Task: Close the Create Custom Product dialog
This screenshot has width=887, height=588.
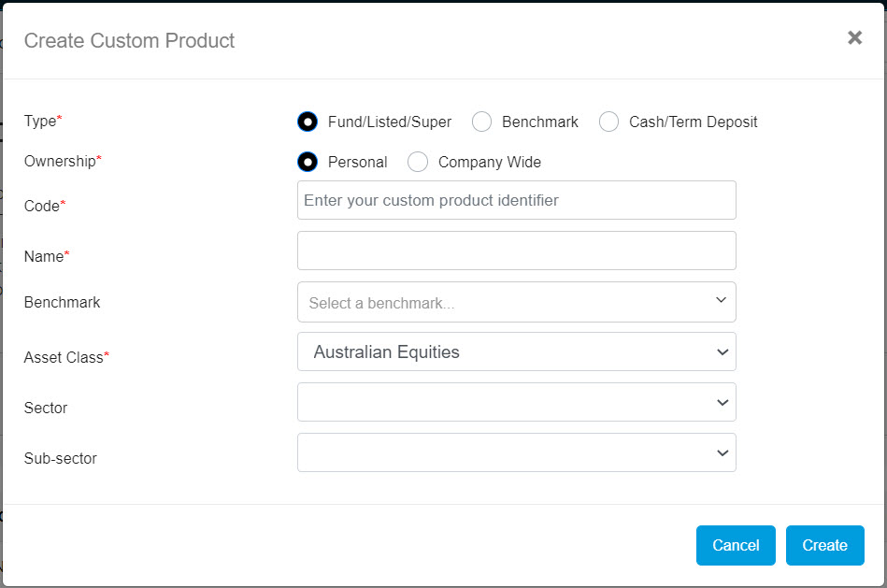Action: click(854, 37)
